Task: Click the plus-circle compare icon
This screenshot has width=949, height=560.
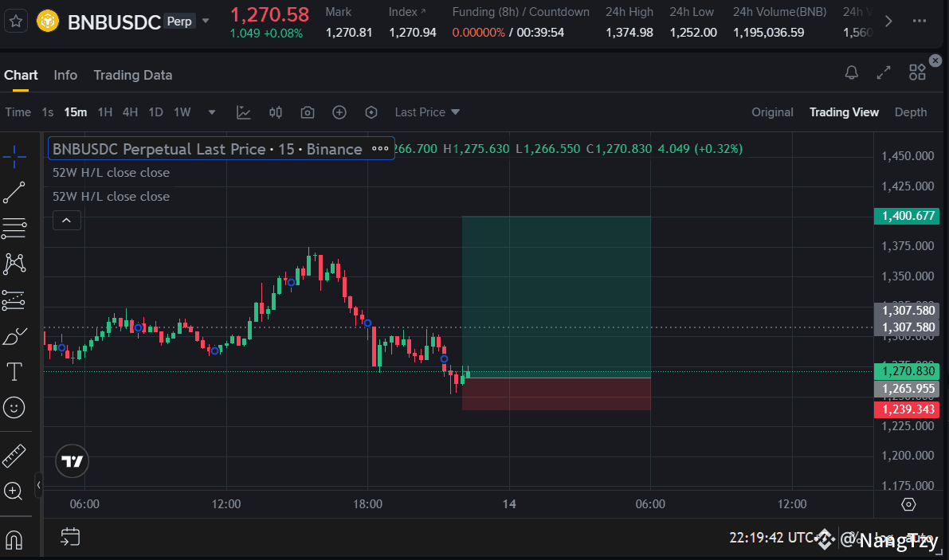Action: [339, 112]
